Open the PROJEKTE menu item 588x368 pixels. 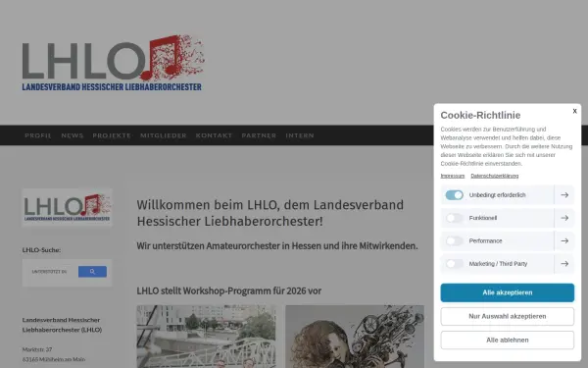[112, 135]
